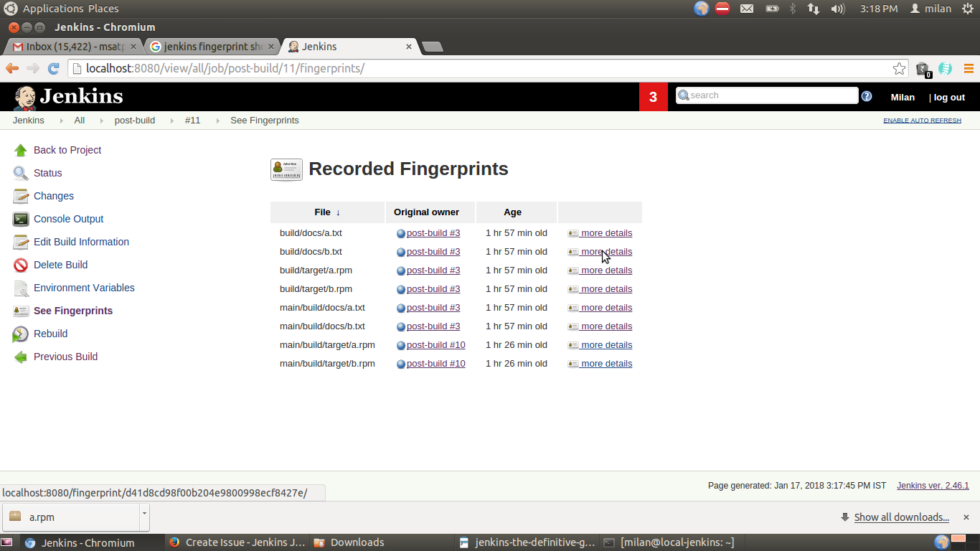This screenshot has height=551, width=980.
Task: Open the Status magnifier icon in sidebar
Action: 21,173
